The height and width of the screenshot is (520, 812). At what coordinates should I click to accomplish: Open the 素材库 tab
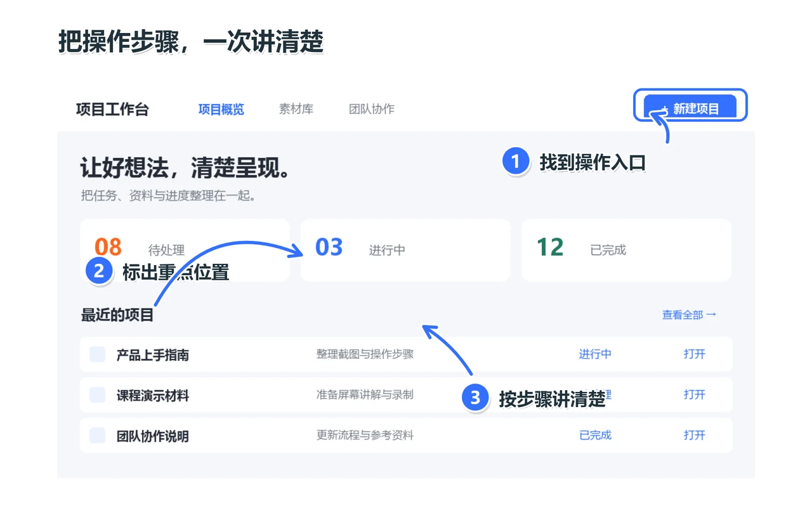[x=296, y=109]
